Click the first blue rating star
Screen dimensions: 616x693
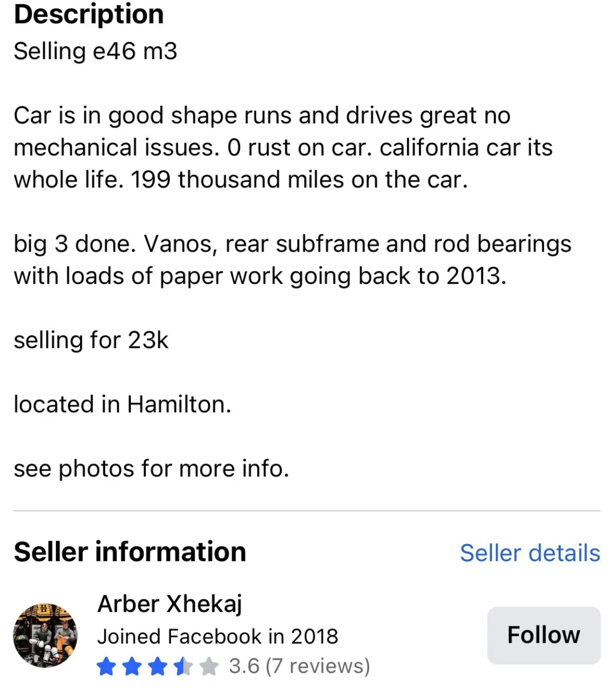106,666
